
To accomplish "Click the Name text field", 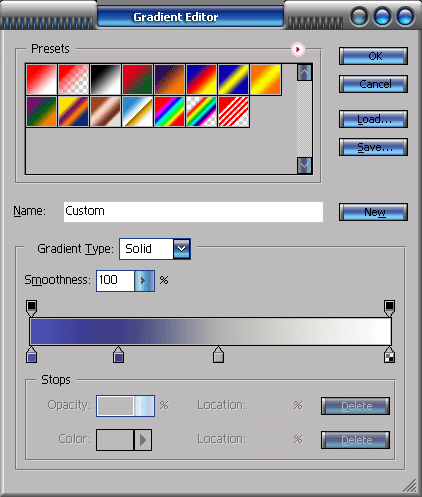I will tap(193, 212).
